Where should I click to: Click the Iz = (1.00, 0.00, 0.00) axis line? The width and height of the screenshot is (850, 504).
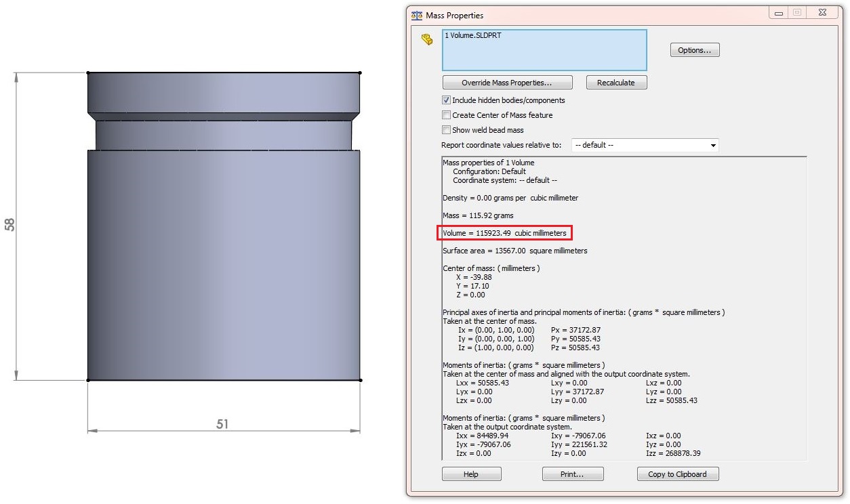click(x=496, y=348)
